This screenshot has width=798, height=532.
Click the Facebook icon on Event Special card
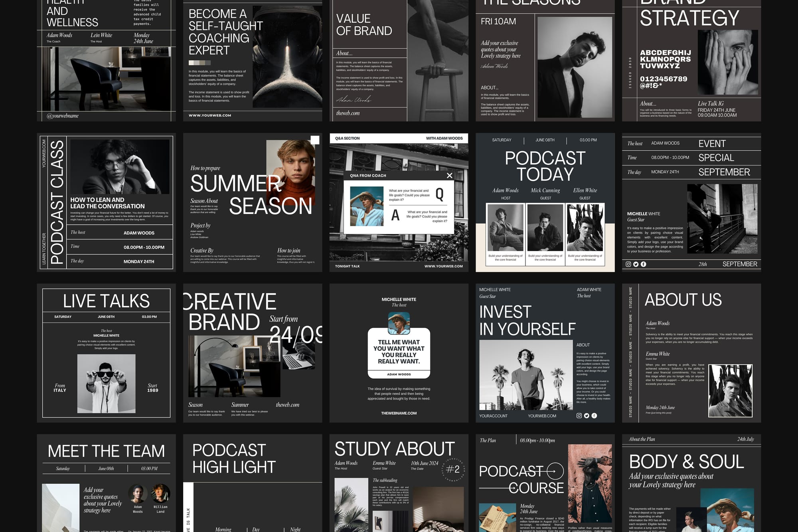point(644,264)
